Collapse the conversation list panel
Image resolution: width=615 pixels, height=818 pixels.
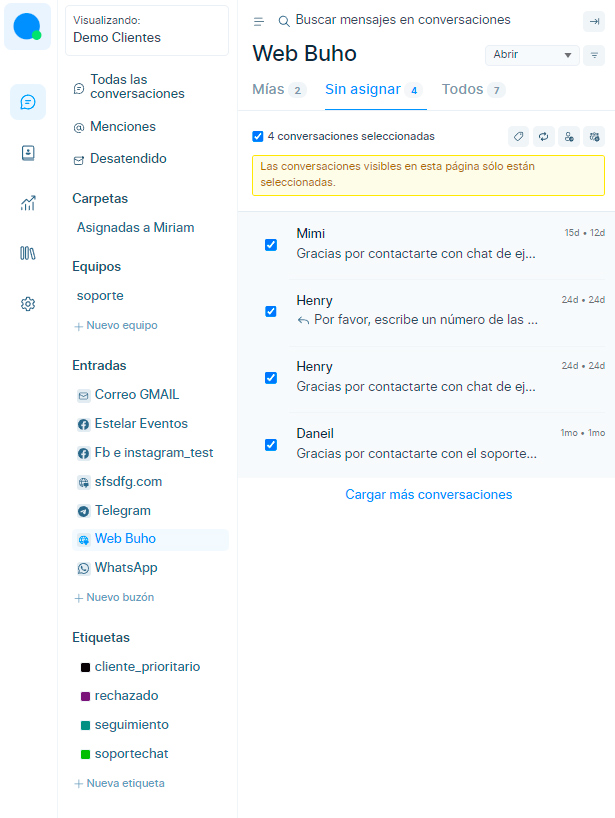(594, 21)
